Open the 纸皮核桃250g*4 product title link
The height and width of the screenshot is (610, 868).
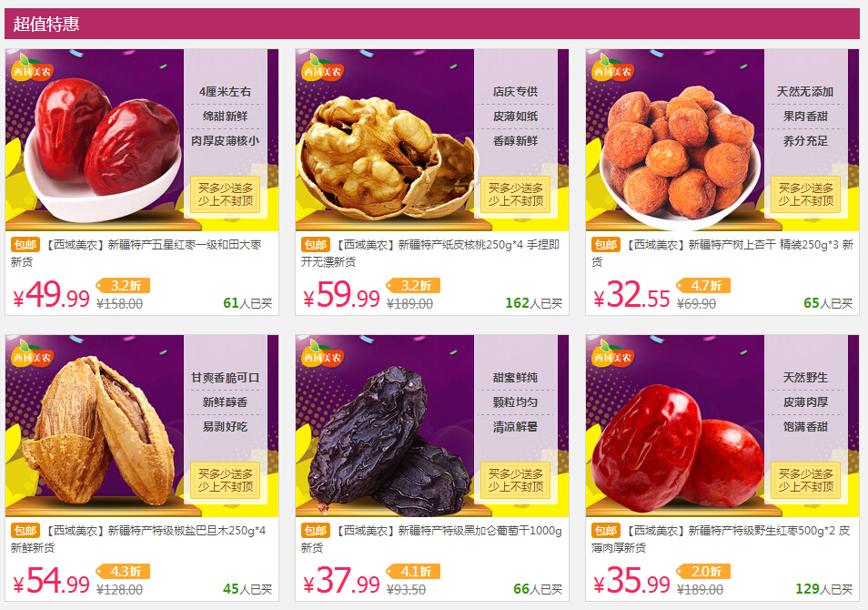pos(430,252)
